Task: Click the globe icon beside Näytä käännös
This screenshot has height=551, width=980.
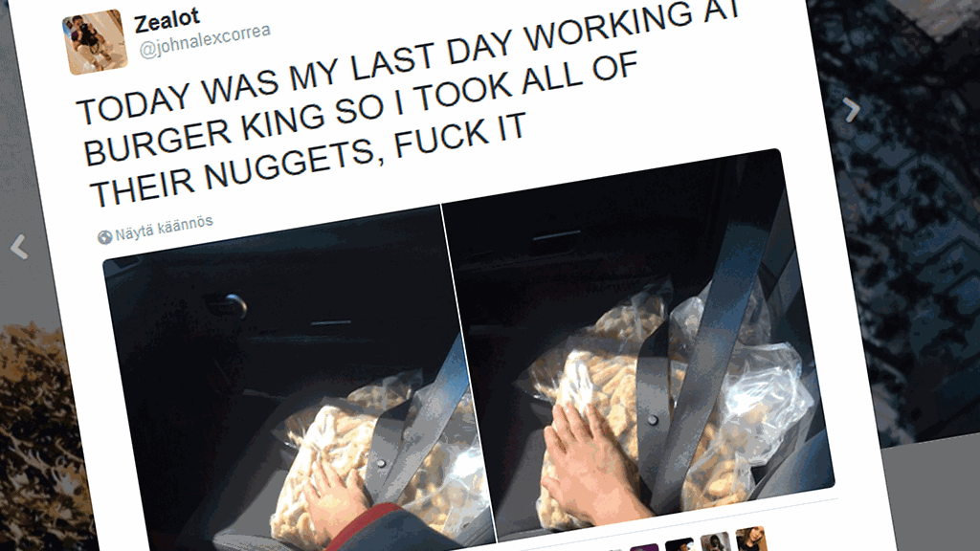Action: (x=104, y=237)
